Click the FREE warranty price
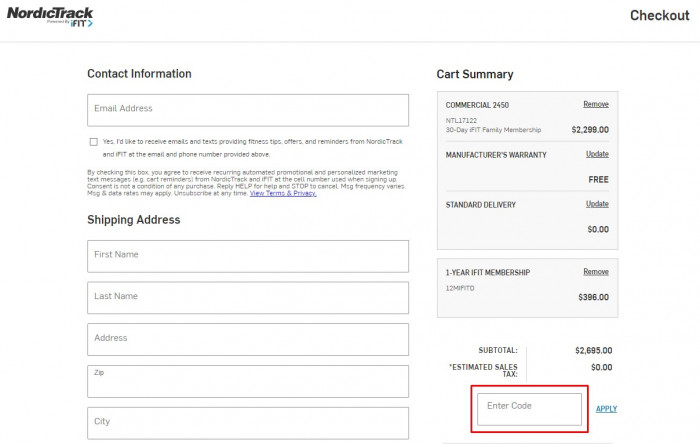 (x=598, y=179)
